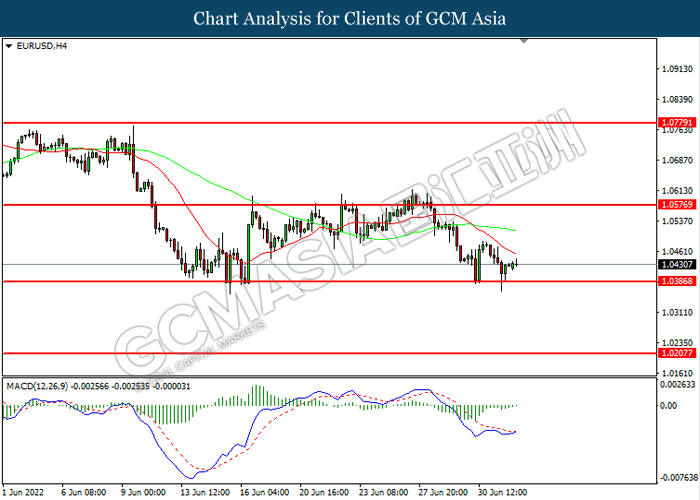The height and width of the screenshot is (500, 700).
Task: Click the 23 Jun 08:00 time label
Action: [x=384, y=492]
